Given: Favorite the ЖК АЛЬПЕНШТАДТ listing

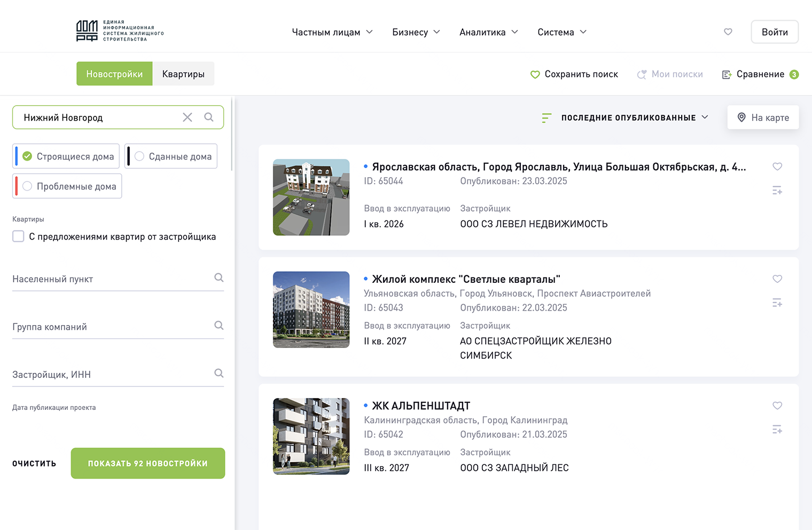Looking at the screenshot, I should (x=777, y=406).
